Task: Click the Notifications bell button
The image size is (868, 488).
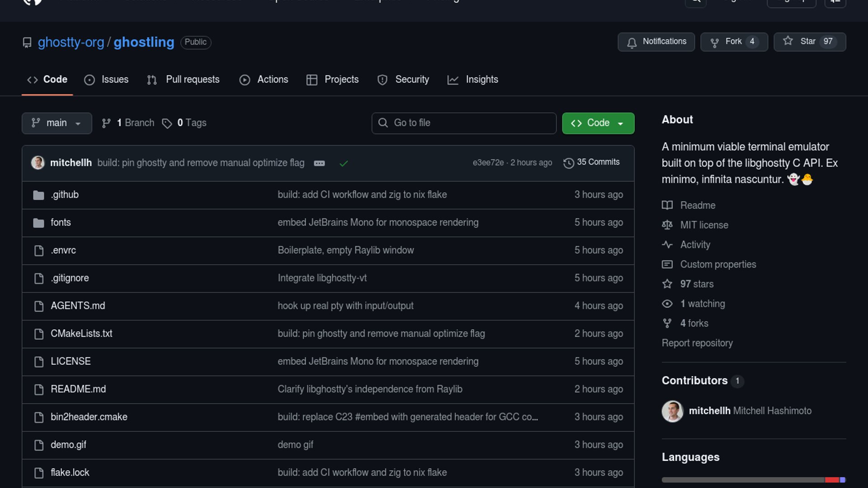Action: tap(656, 42)
